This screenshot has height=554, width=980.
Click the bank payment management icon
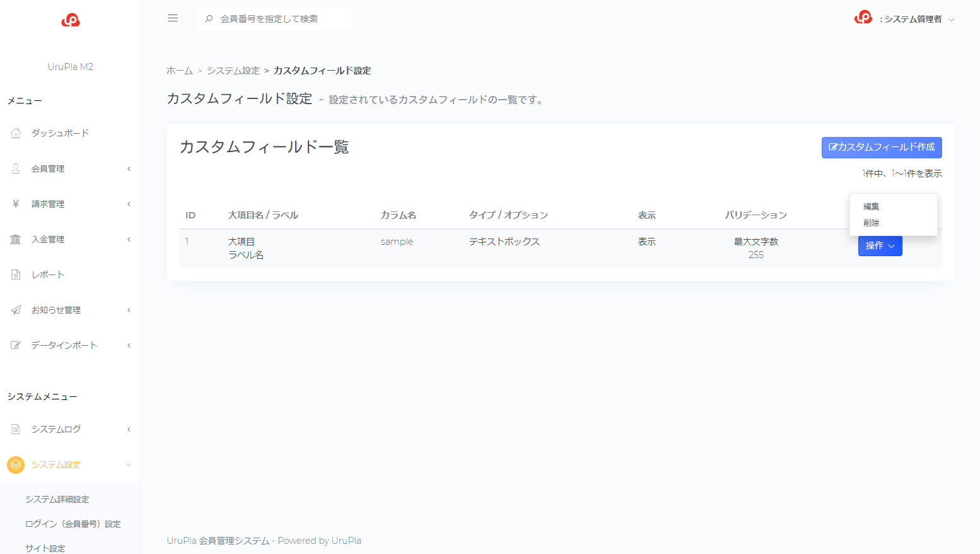[x=16, y=239]
